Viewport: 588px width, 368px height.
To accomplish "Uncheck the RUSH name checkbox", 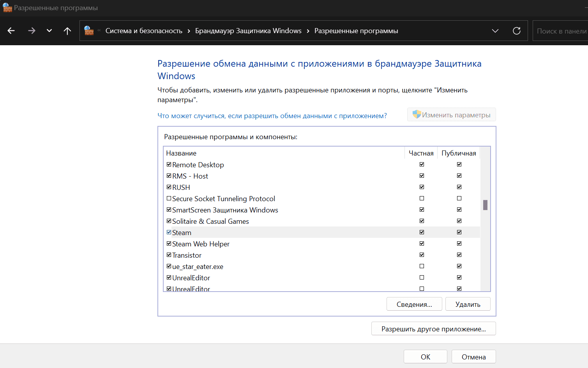I will point(169,187).
